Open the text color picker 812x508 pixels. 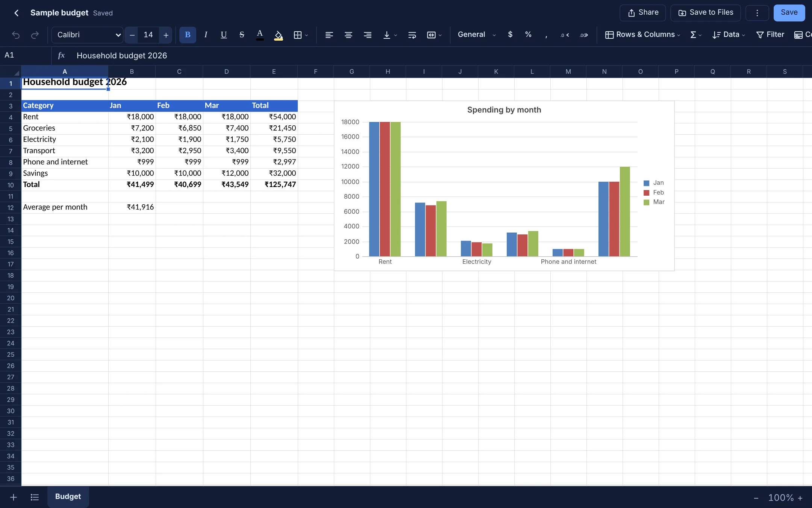260,35
